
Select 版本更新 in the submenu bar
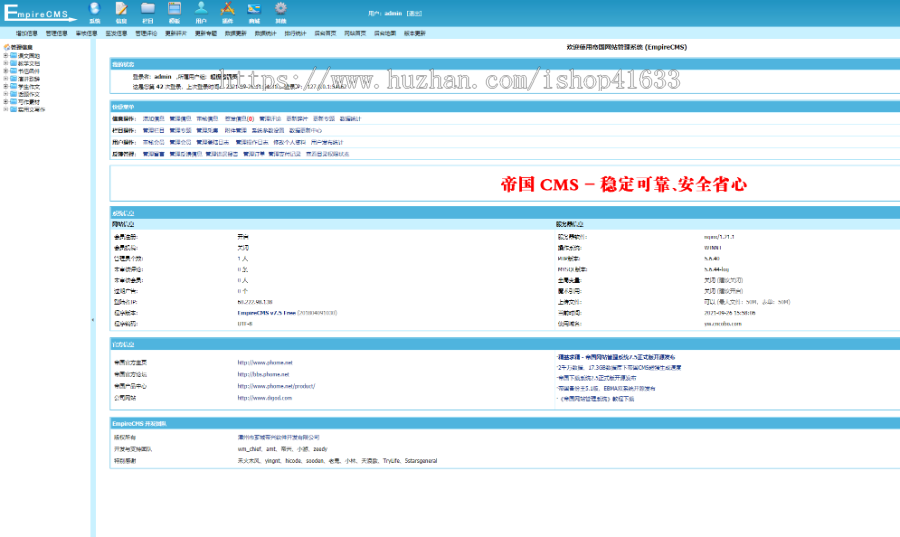(414, 33)
